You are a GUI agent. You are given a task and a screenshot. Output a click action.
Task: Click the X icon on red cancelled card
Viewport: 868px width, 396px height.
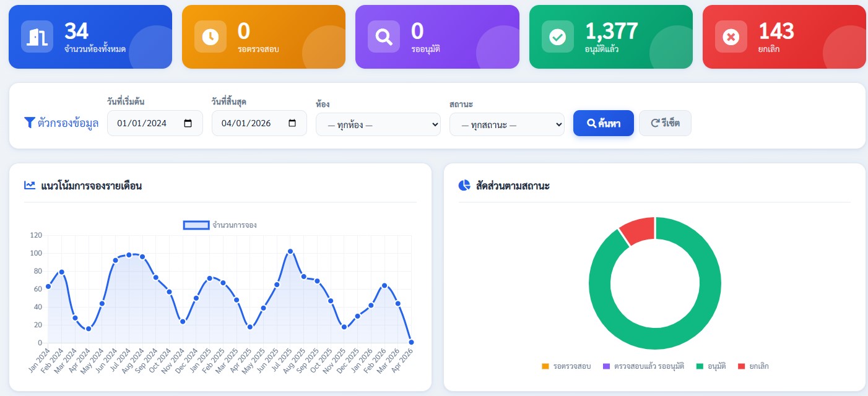731,37
